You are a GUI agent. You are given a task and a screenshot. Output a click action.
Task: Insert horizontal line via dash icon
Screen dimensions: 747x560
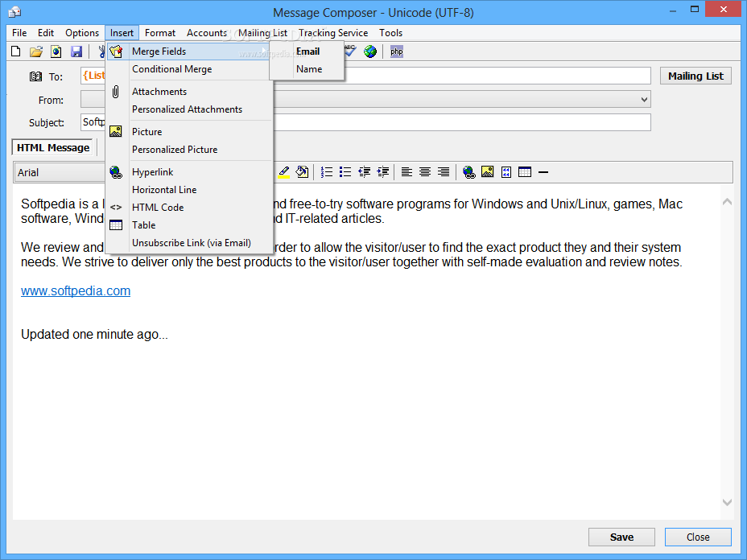(x=543, y=172)
